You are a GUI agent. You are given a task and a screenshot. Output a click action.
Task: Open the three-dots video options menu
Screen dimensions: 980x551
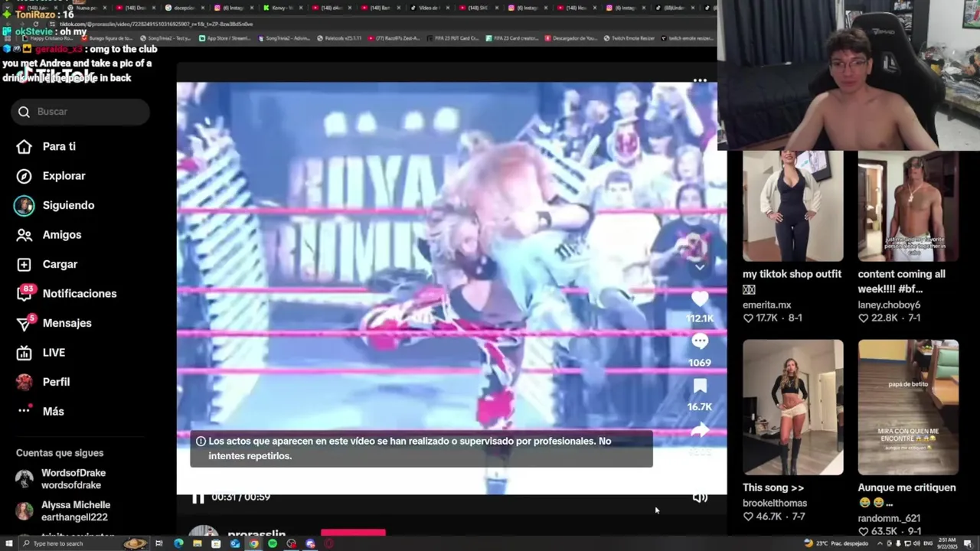point(700,80)
